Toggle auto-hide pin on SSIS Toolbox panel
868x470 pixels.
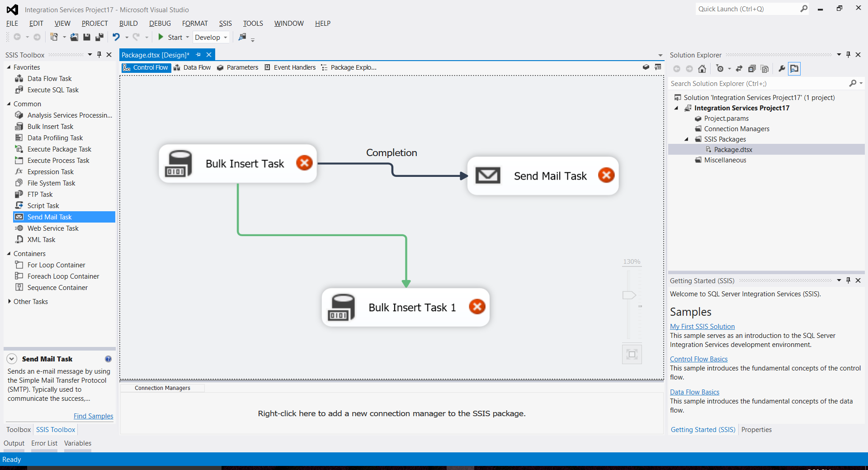tap(99, 55)
